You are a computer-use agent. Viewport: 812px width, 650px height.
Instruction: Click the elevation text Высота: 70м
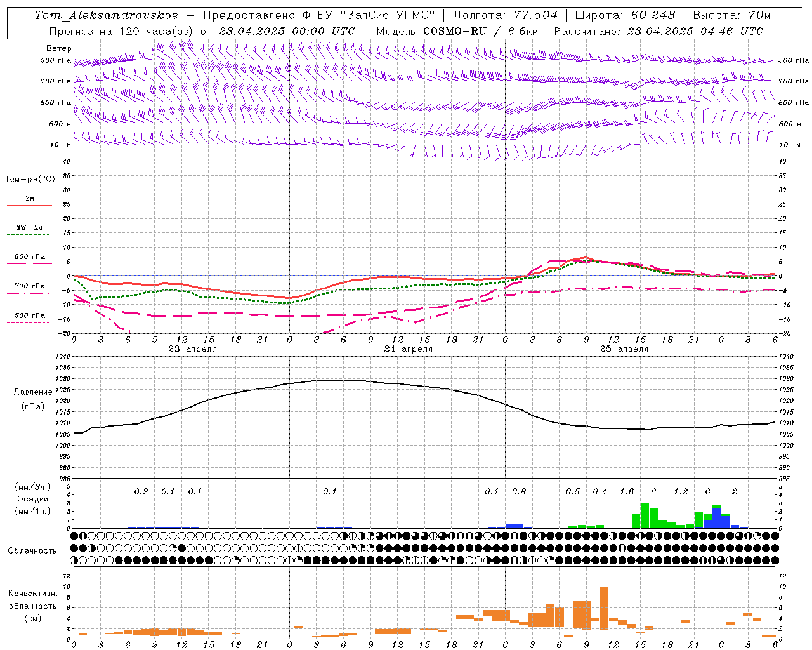coord(731,15)
